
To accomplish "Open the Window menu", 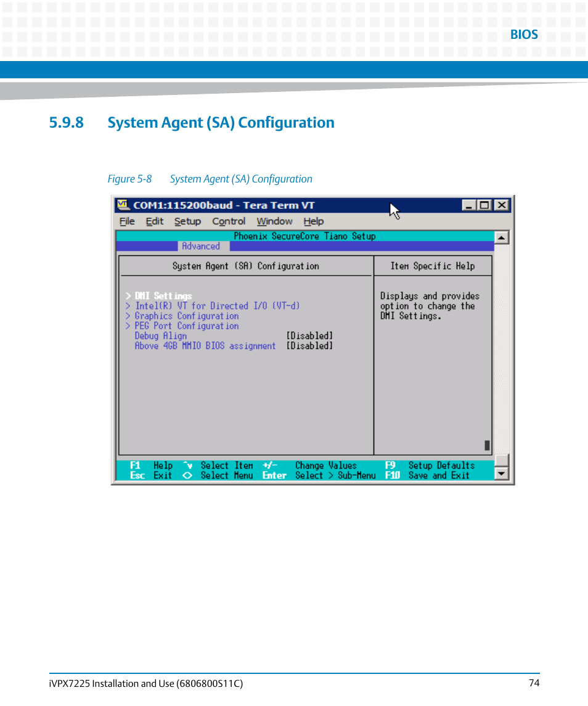I will point(274,221).
